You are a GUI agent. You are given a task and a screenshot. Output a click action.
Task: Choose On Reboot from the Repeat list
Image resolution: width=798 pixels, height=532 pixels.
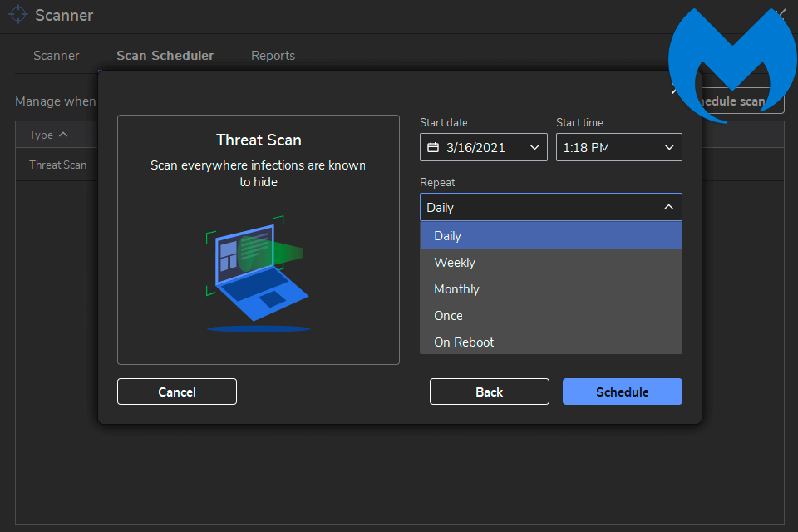550,342
